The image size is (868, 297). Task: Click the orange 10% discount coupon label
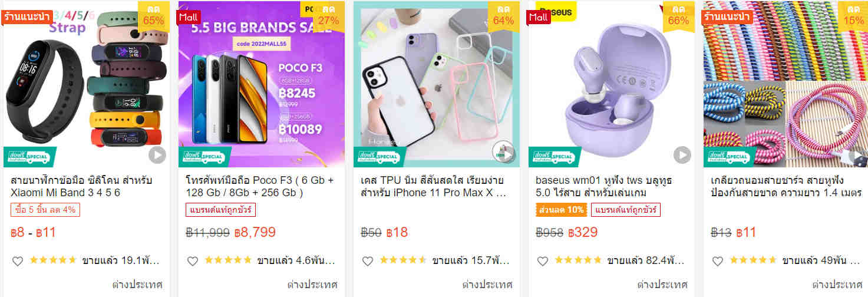pyautogui.click(x=562, y=210)
